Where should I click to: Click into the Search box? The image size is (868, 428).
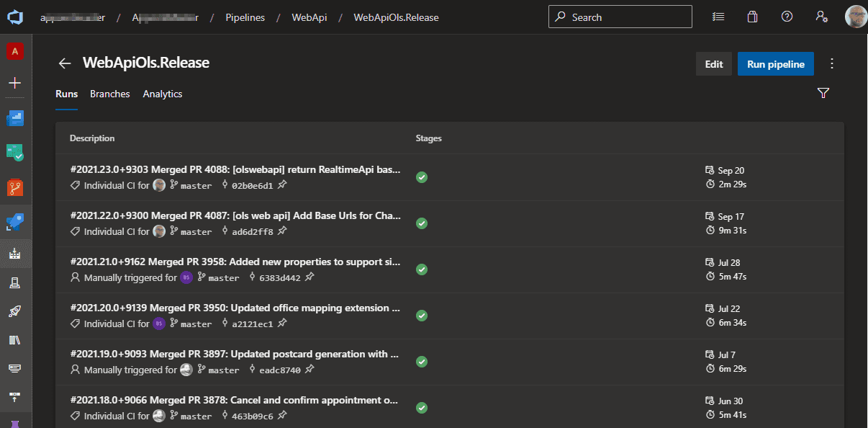pos(620,17)
